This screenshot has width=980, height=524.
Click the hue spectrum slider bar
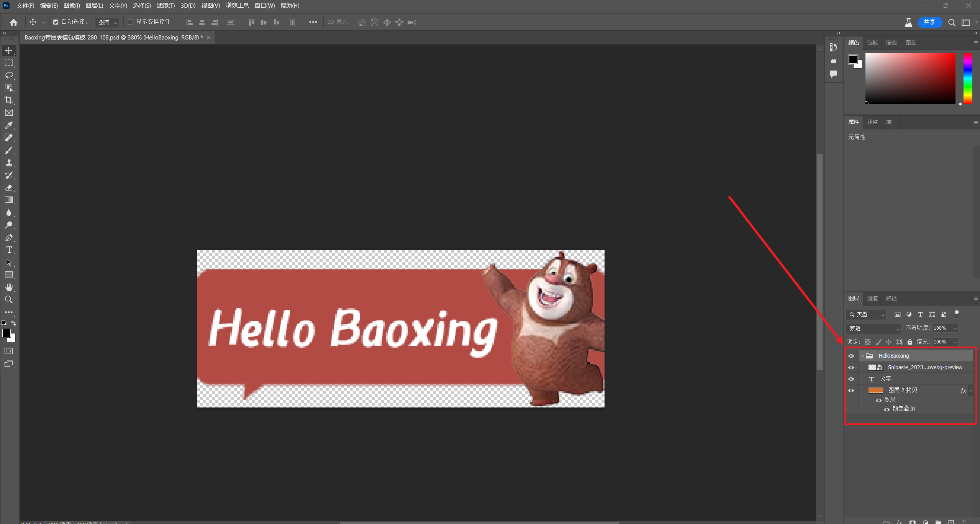tap(968, 79)
